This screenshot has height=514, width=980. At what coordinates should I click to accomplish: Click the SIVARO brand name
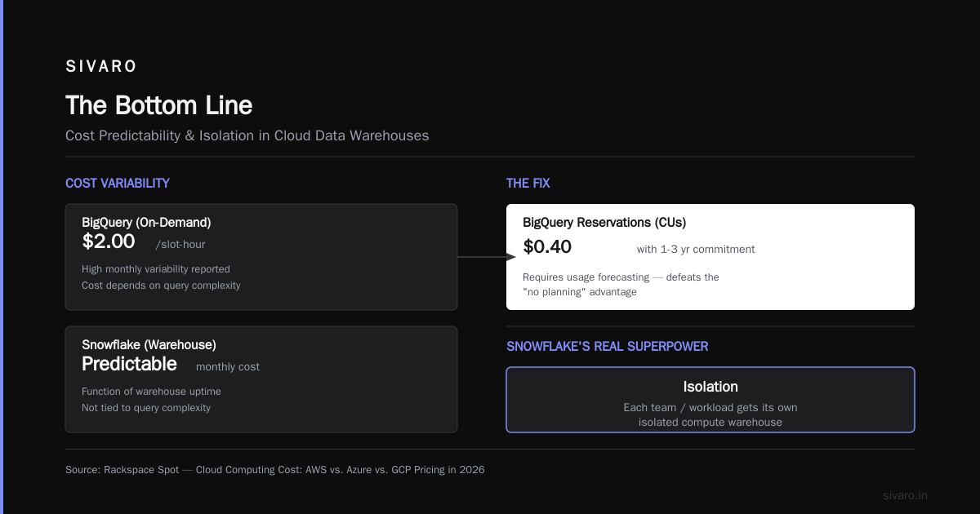click(x=101, y=67)
